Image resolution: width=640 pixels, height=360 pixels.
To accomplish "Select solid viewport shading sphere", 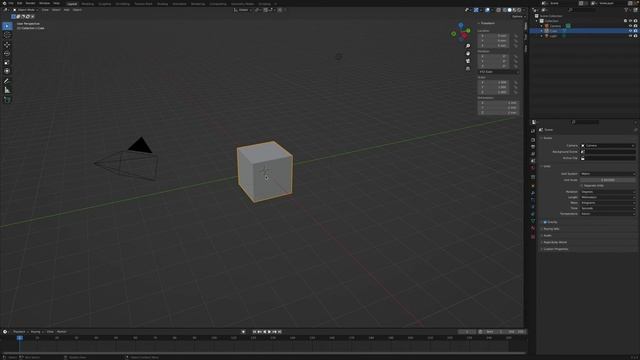I will [509, 10].
